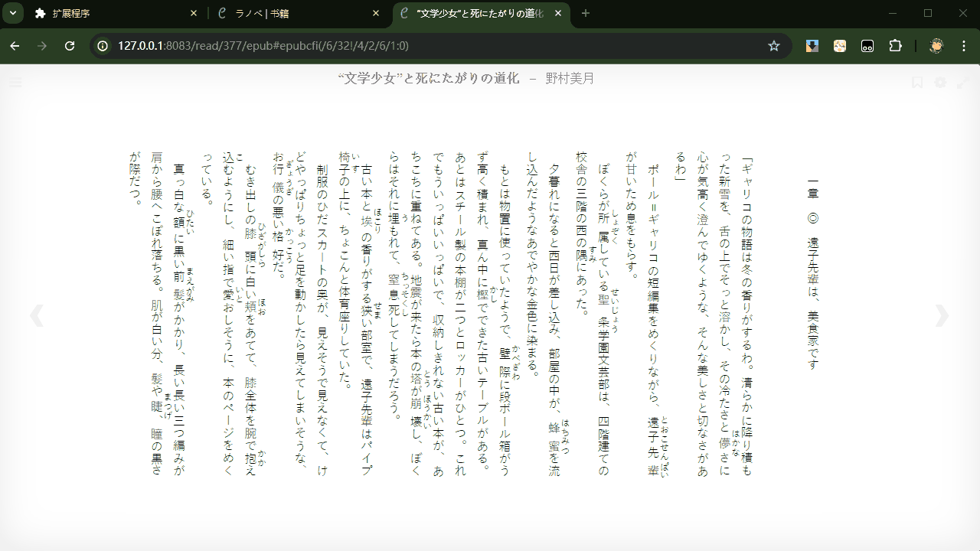Advance to the next page with right chevron
Viewport: 980px width, 551px height.
click(x=942, y=314)
